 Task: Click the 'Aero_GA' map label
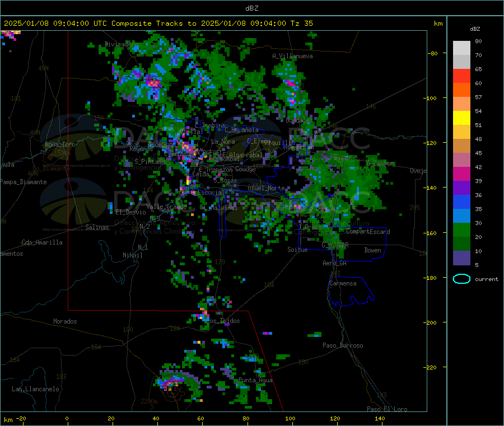335,263
